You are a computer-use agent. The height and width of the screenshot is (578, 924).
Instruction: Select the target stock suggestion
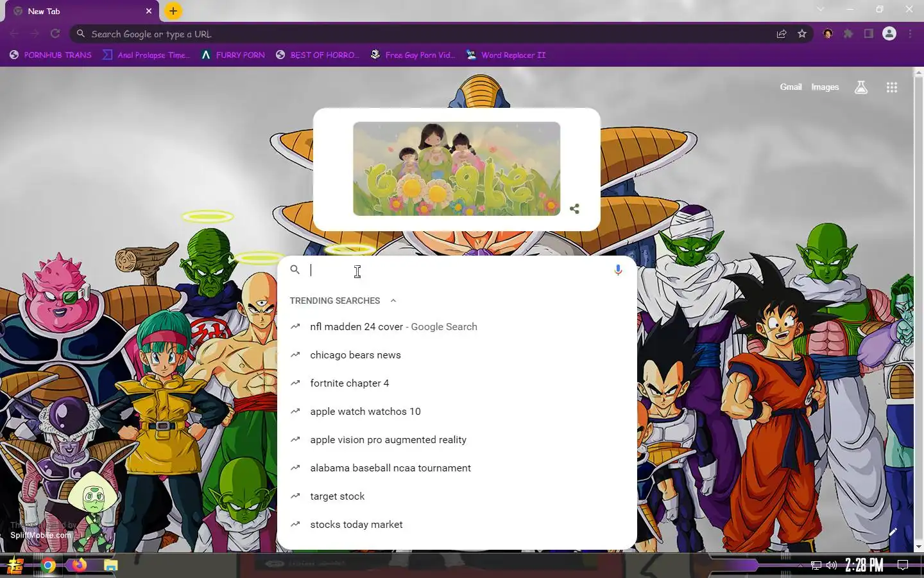(457, 496)
